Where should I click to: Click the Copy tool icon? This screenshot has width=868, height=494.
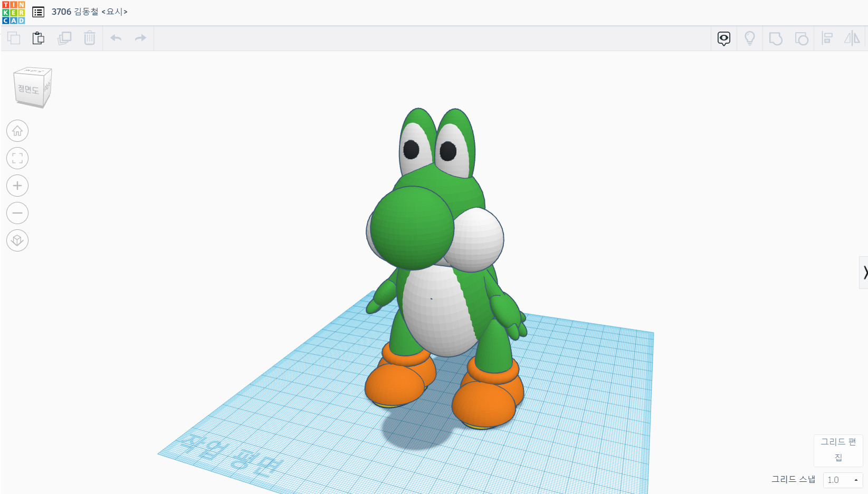(x=14, y=38)
